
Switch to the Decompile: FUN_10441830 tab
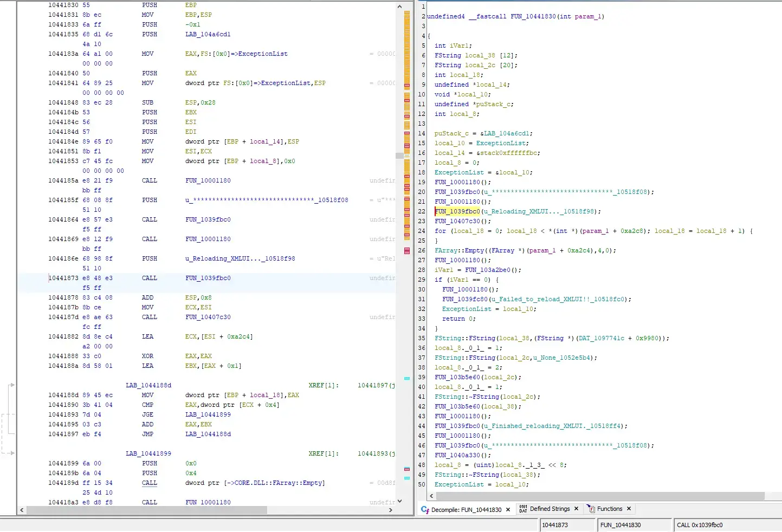(466, 510)
